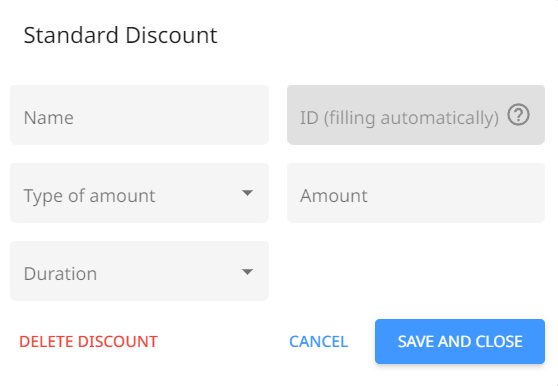The width and height of the screenshot is (558, 386).
Task: Click the ID (filling automatically) field
Action: [x=416, y=115]
